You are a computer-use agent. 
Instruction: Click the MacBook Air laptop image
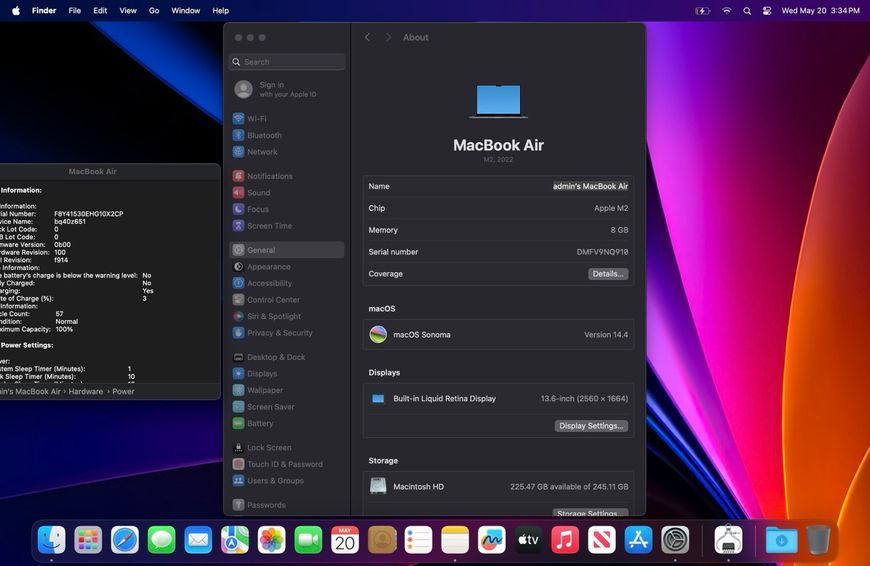pyautogui.click(x=498, y=101)
